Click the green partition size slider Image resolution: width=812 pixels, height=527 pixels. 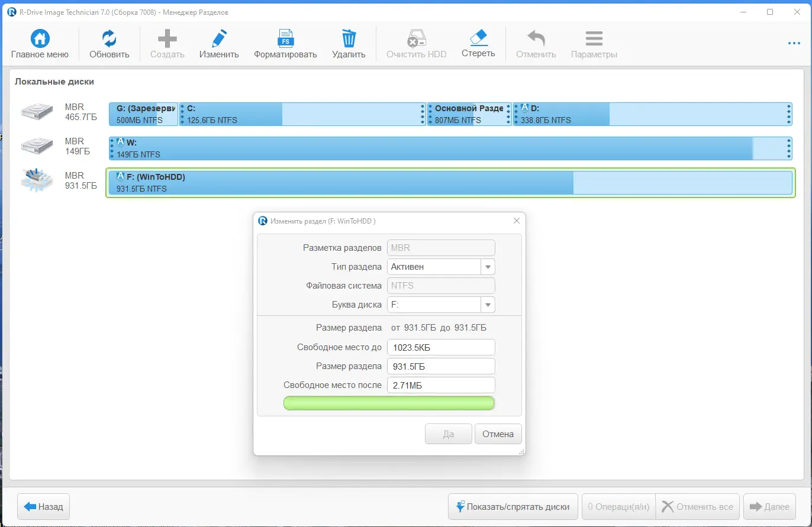(x=389, y=403)
